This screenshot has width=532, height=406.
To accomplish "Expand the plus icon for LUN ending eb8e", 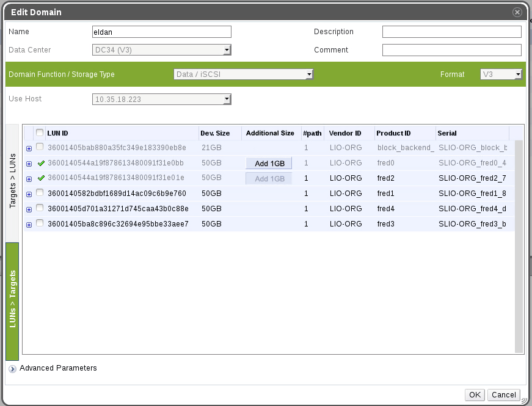I will pyautogui.click(x=29, y=148).
